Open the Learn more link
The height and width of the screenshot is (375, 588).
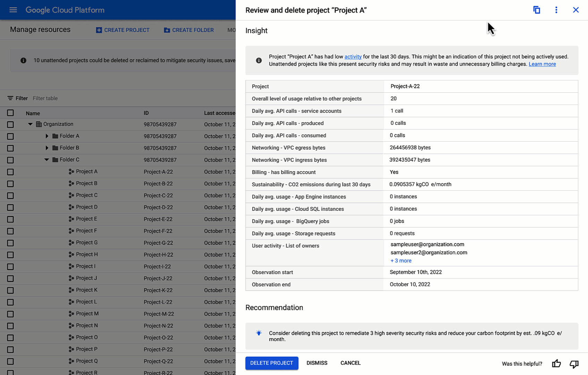pyautogui.click(x=542, y=64)
